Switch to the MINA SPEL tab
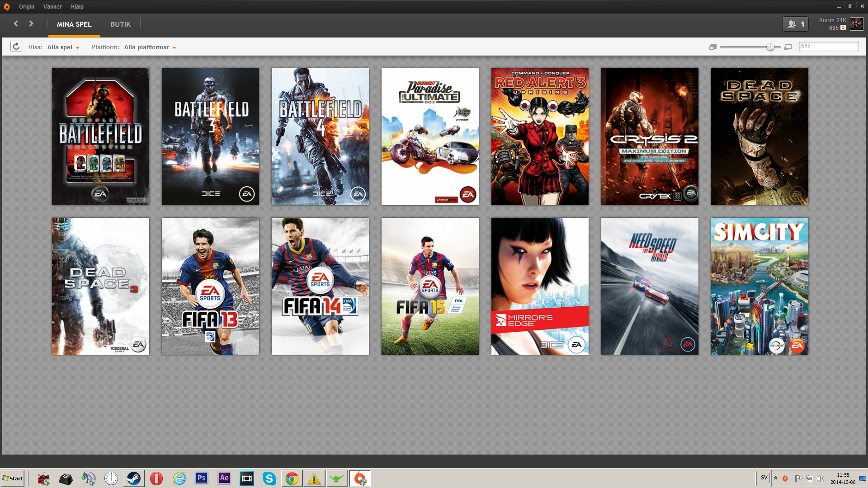 tap(74, 24)
